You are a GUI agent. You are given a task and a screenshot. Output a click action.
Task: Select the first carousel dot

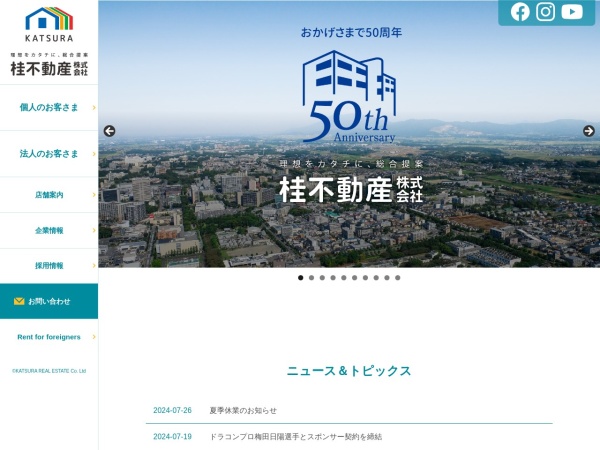[301, 278]
